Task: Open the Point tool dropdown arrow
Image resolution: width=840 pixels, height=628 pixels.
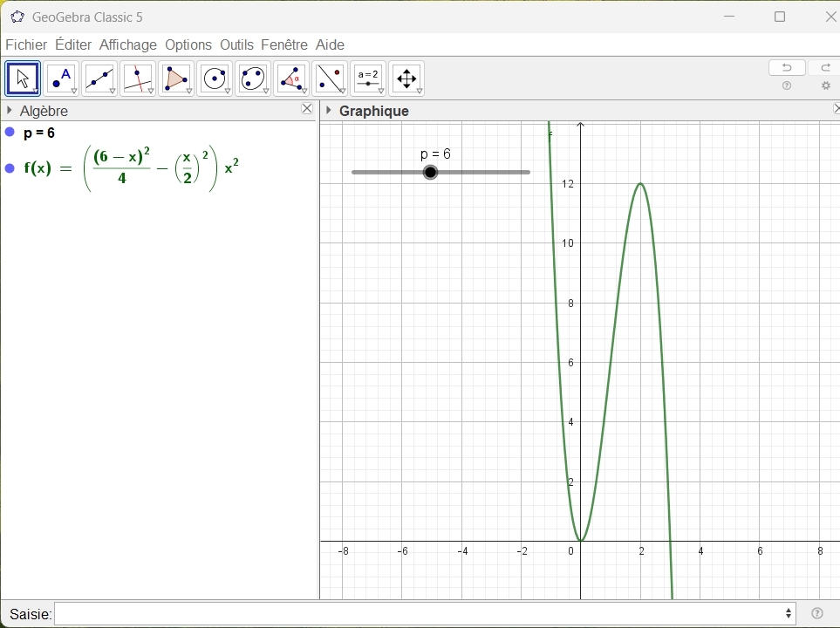Action: pos(74,91)
